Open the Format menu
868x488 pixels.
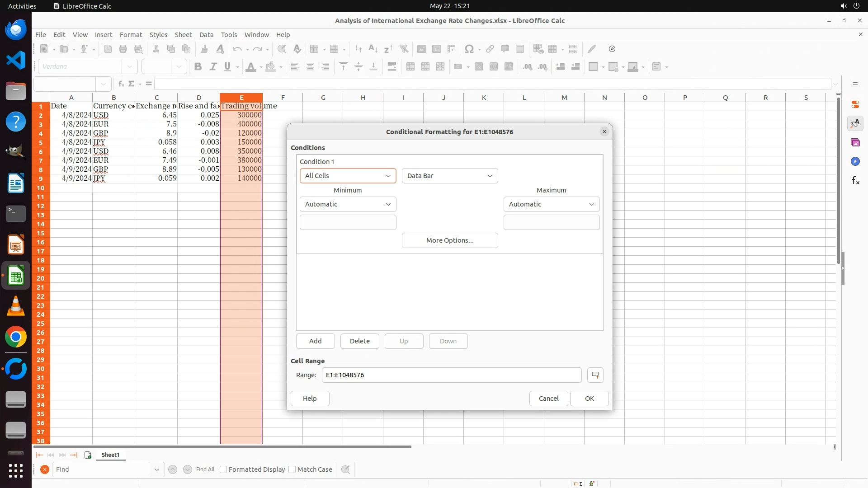131,35
